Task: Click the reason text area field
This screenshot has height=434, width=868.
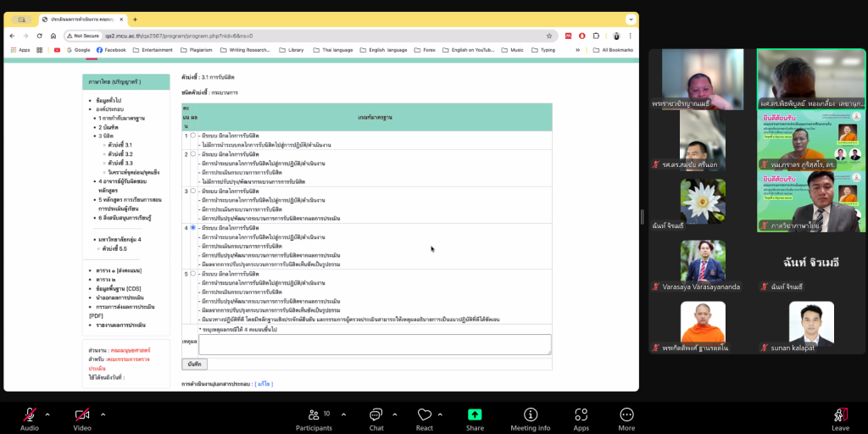Action: tap(375, 344)
